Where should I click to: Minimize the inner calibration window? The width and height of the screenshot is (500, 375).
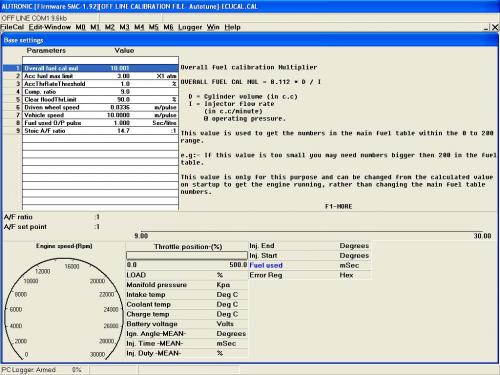[x=486, y=28]
